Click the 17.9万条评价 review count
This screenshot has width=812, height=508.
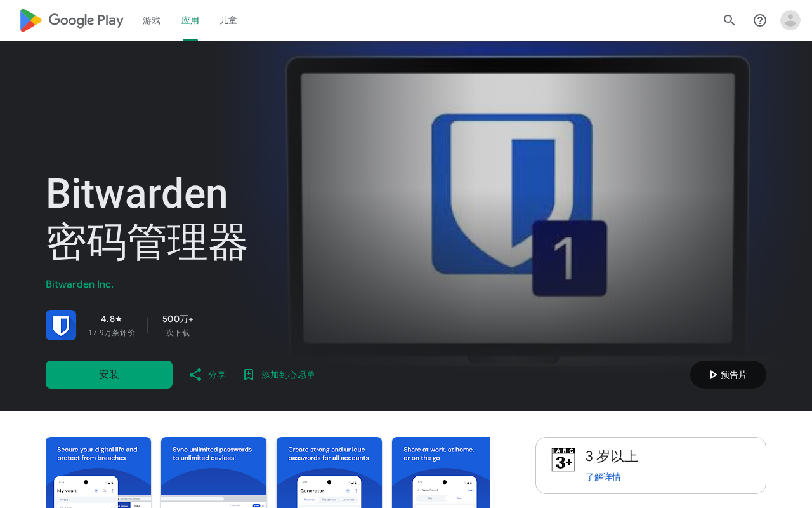click(112, 333)
